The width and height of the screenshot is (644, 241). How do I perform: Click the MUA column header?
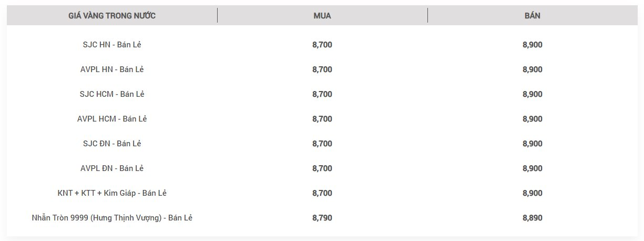[x=322, y=15]
